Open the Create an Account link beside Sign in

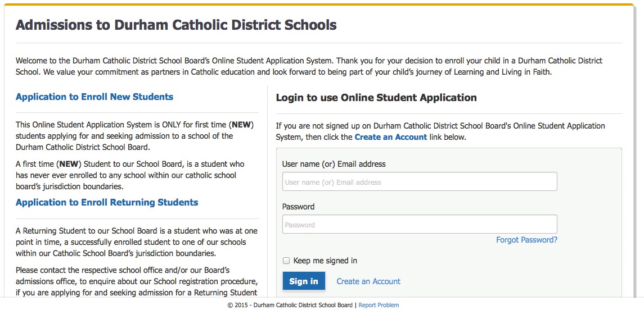click(368, 281)
